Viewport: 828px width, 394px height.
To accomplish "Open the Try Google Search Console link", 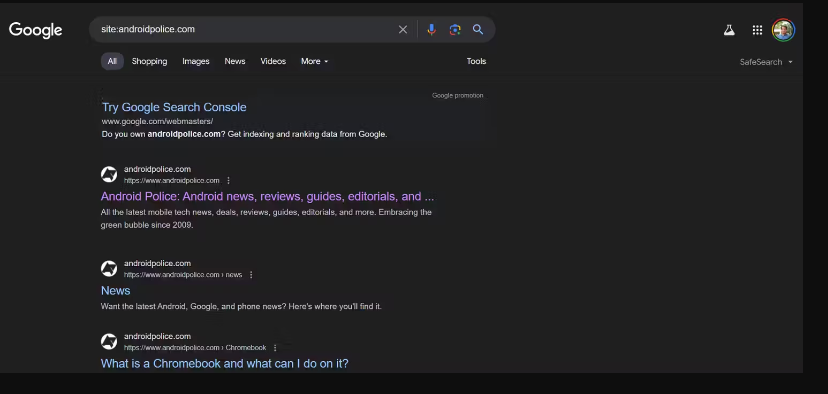I will coord(174,107).
